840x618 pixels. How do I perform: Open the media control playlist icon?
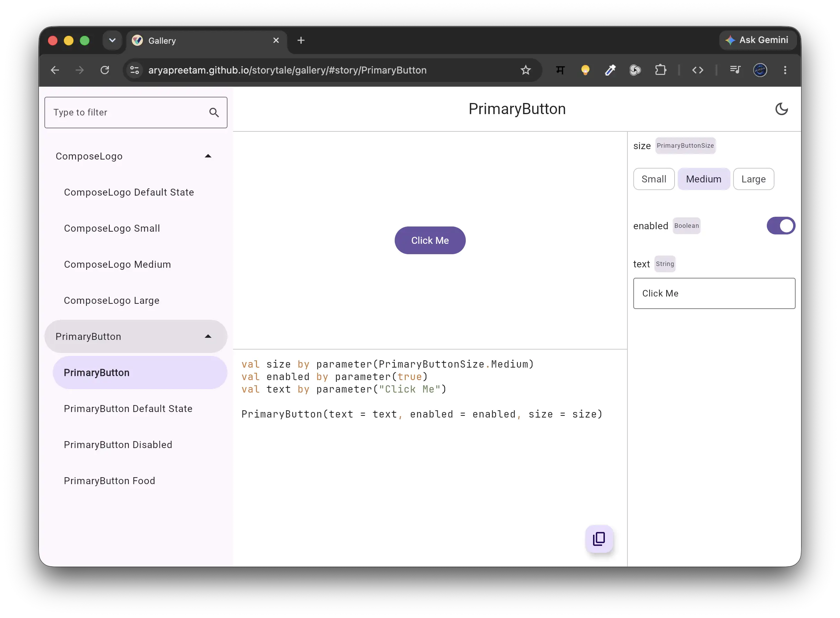[735, 70]
